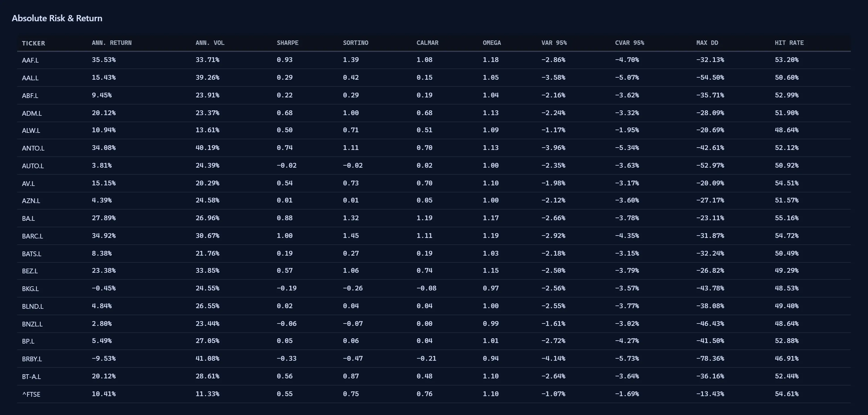Select the BLND.L ticker cell
The width and height of the screenshot is (868, 415).
point(33,307)
